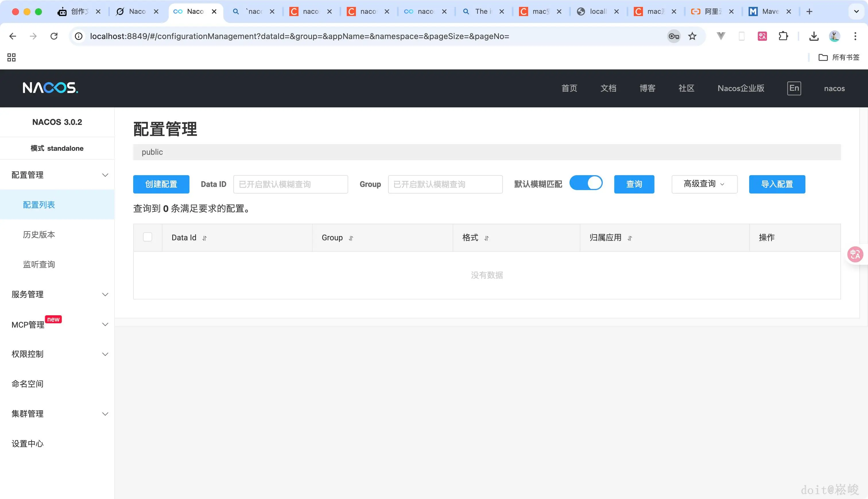The width and height of the screenshot is (868, 499).
Task: Open the 文档 menu item
Action: [608, 88]
